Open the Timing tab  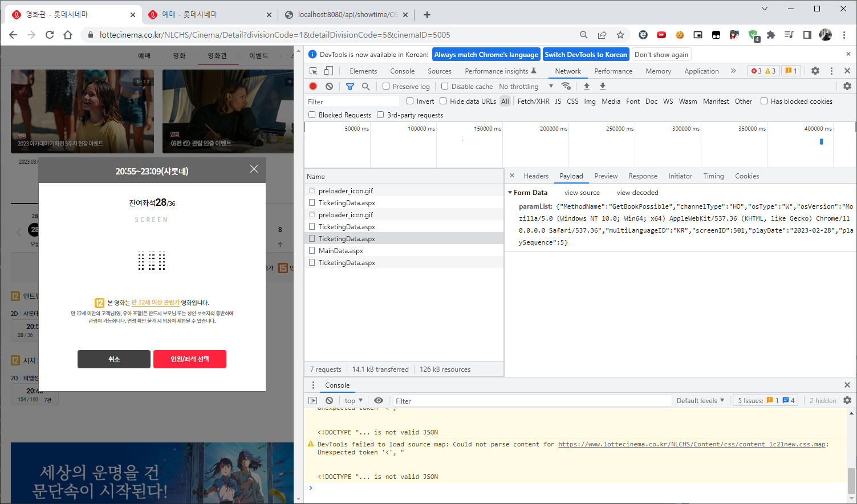click(713, 176)
